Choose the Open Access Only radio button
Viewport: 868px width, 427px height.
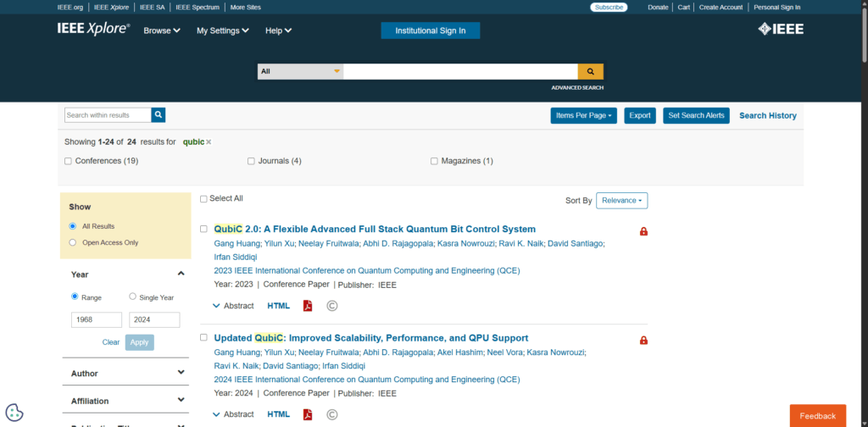73,242
